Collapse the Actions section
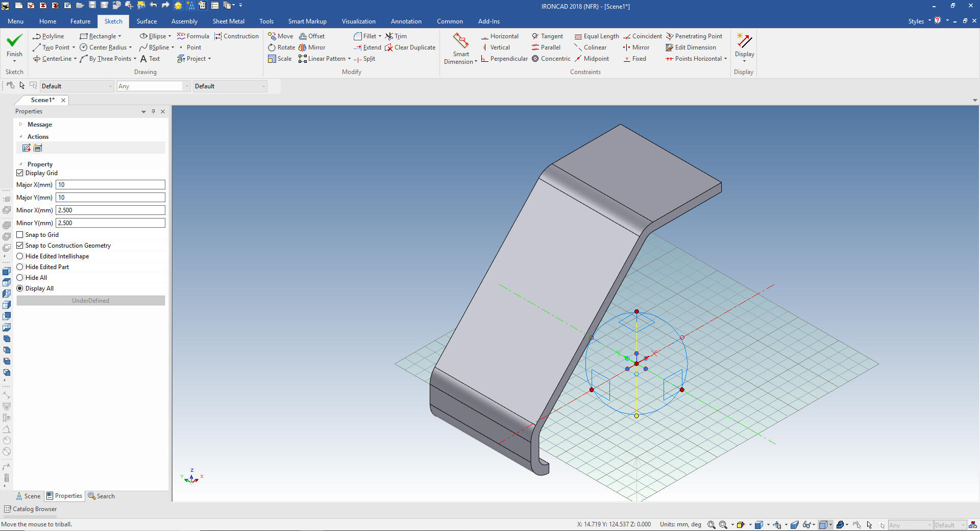Screen dimensions: 980x531 coord(20,137)
